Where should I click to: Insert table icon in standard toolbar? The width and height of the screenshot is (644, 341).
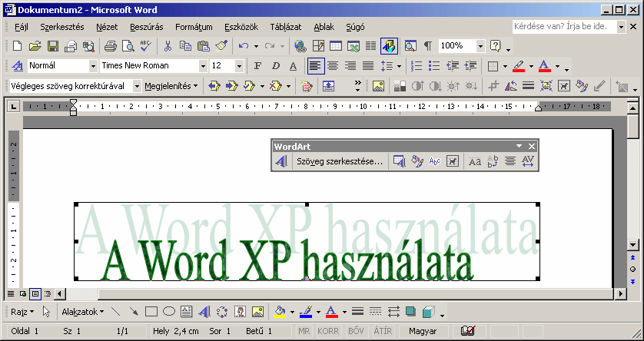336,46
